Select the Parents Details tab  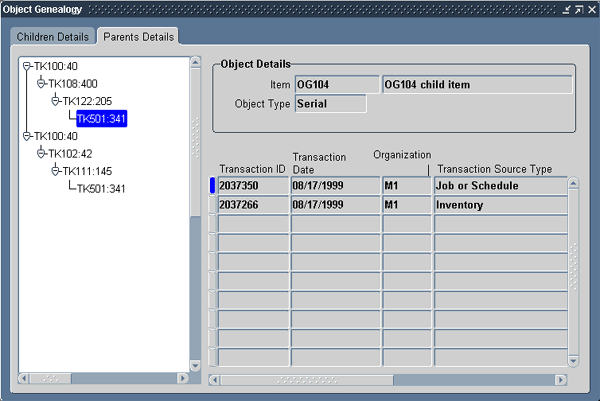tap(138, 37)
